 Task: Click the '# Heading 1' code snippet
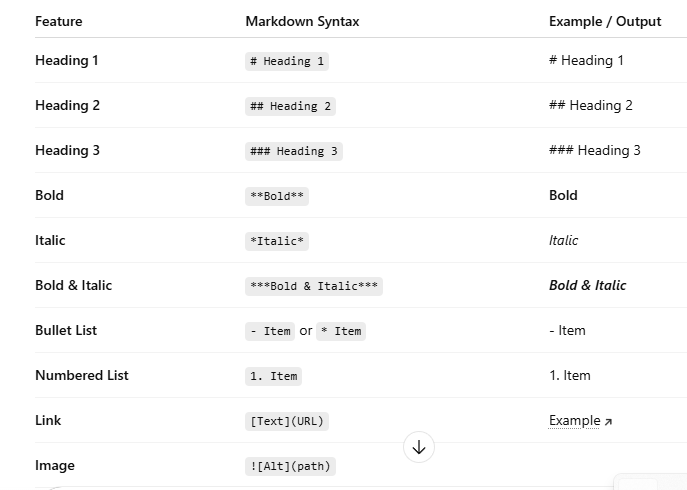[287, 61]
